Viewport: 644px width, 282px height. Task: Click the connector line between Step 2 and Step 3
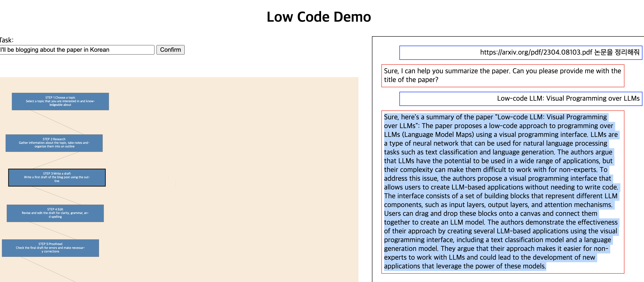pos(56,160)
